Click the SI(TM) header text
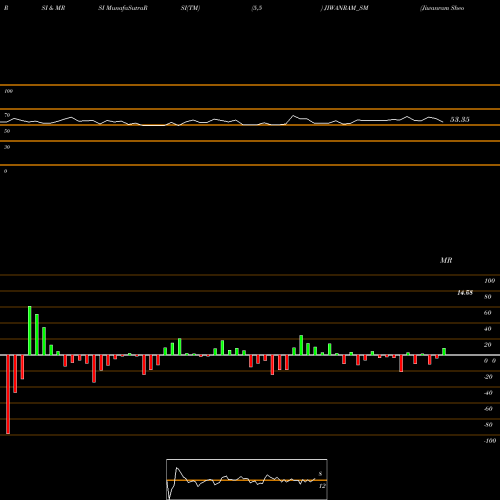 (x=190, y=8)
